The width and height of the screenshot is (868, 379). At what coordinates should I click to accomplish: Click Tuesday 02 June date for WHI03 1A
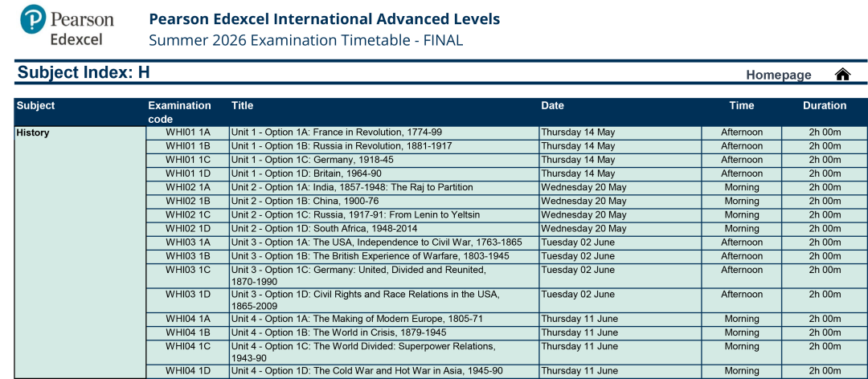(577, 242)
